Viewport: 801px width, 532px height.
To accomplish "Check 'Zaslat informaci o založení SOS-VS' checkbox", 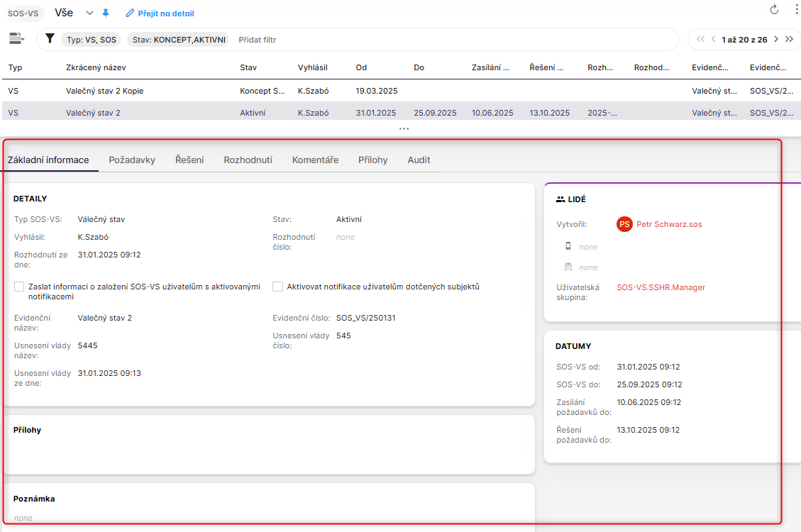I will pos(19,287).
